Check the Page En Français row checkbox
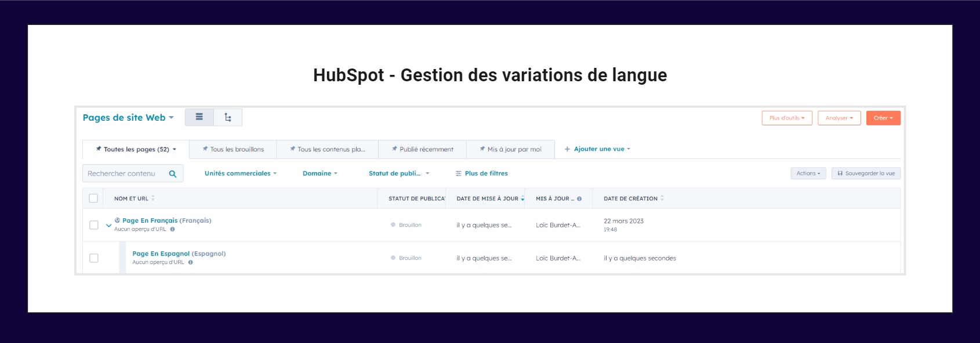This screenshot has height=343, width=980. (94, 225)
